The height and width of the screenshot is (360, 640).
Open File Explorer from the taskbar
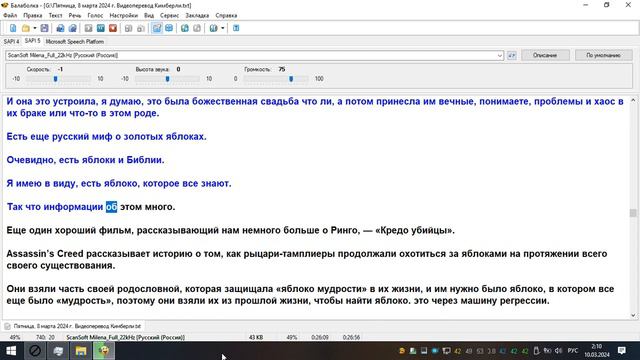(x=81, y=351)
